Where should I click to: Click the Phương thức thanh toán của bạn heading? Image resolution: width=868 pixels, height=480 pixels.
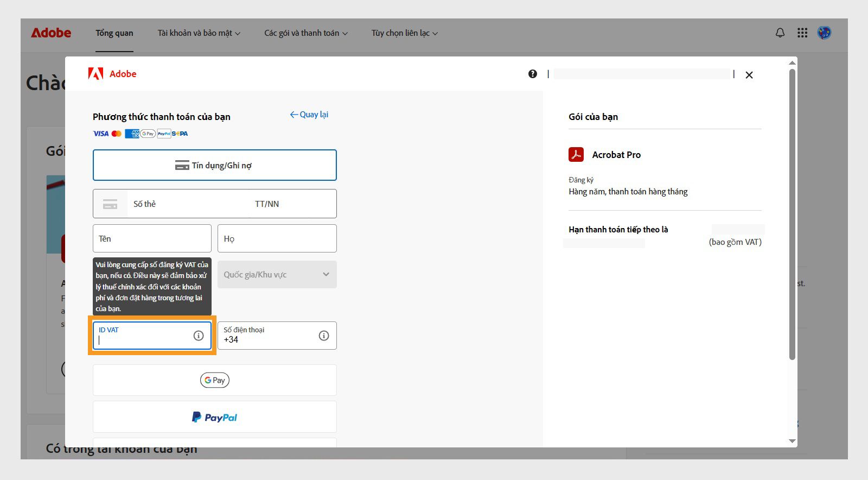tap(162, 117)
